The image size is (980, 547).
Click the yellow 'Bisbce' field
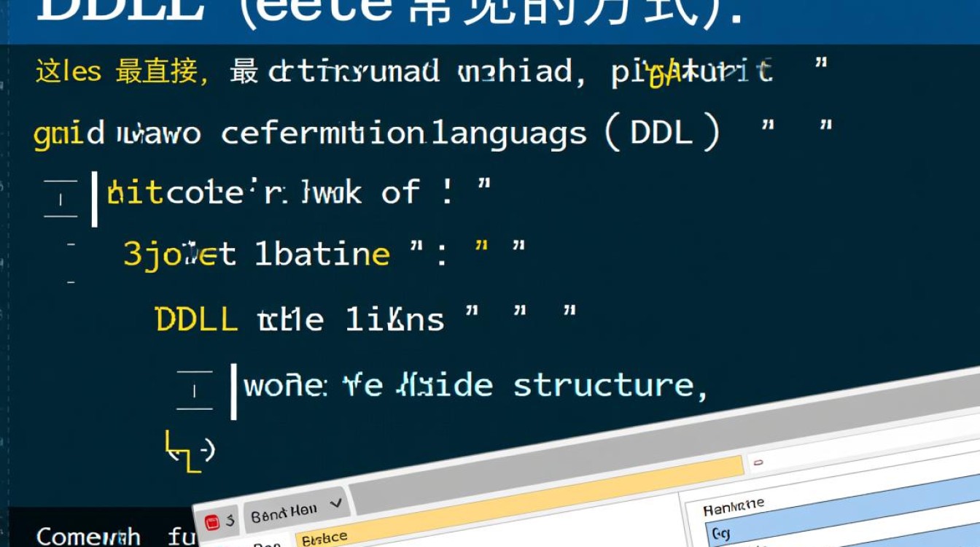coord(325,539)
